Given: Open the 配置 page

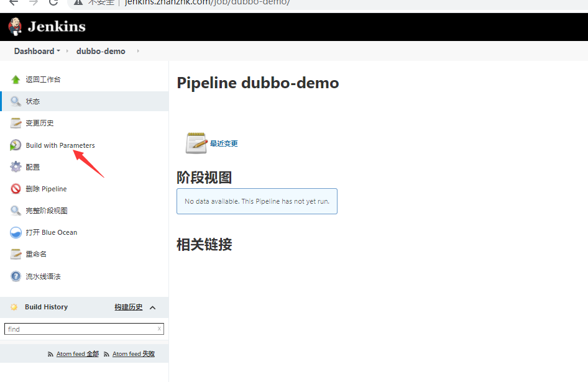Looking at the screenshot, I should [32, 167].
